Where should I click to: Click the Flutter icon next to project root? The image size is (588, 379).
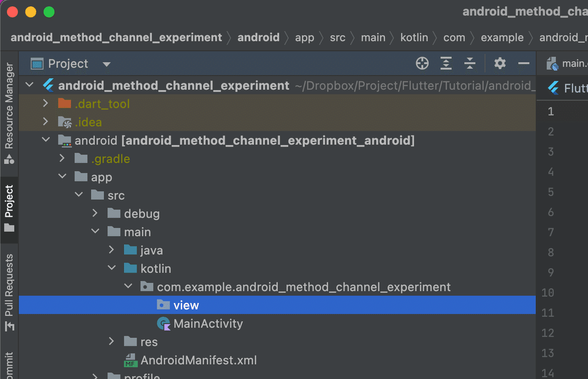(48, 85)
